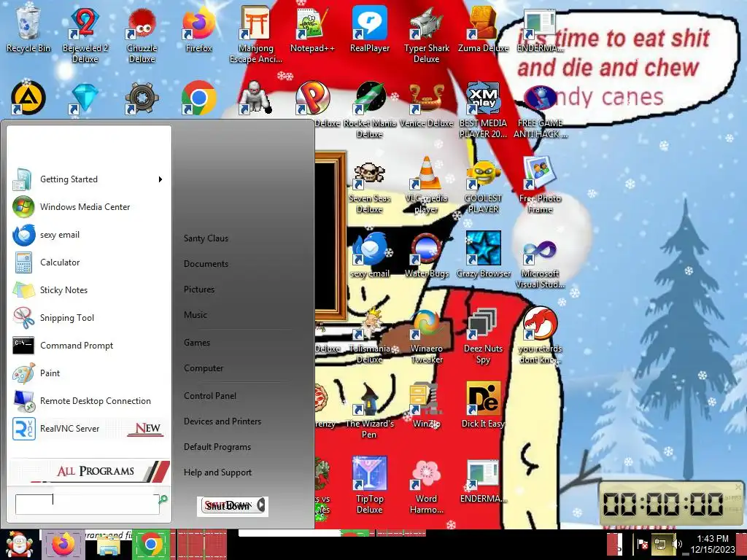Open Firefox from the taskbar
747x560 pixels.
63,545
